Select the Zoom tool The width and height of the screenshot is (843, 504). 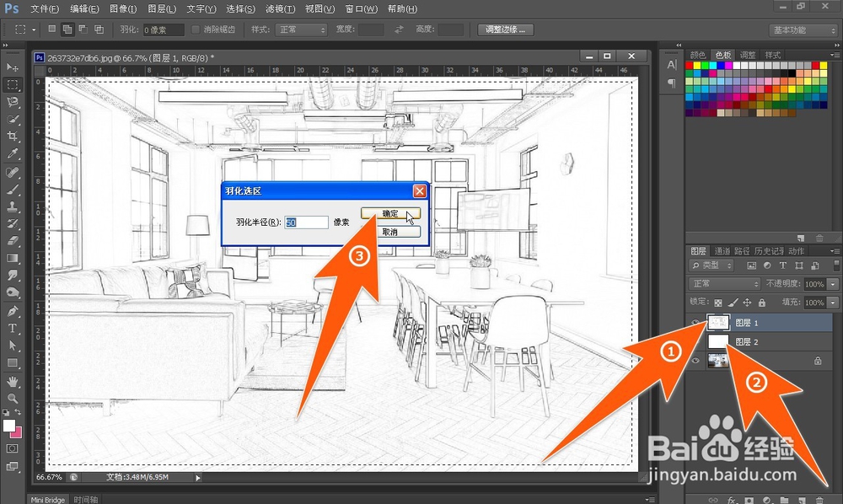[13, 399]
